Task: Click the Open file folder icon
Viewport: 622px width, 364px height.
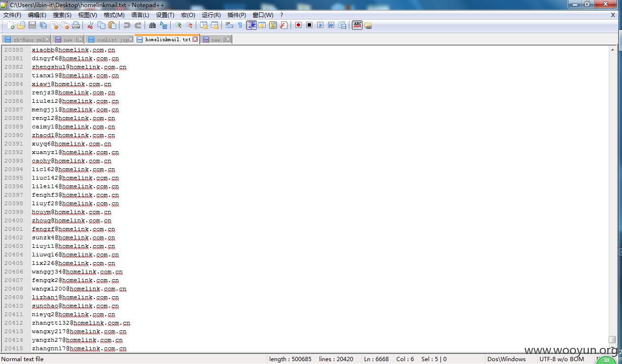Action: (21, 25)
